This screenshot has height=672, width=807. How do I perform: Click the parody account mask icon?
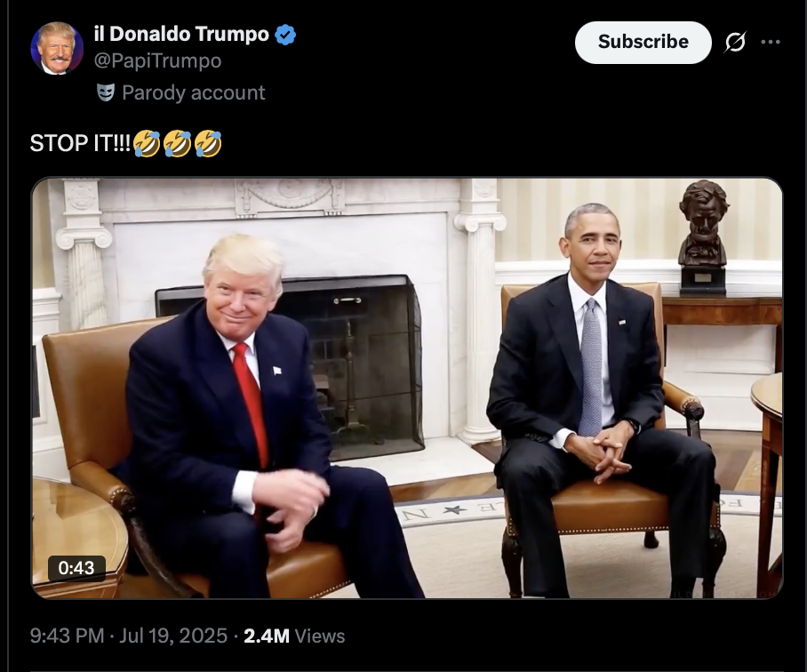click(x=106, y=92)
